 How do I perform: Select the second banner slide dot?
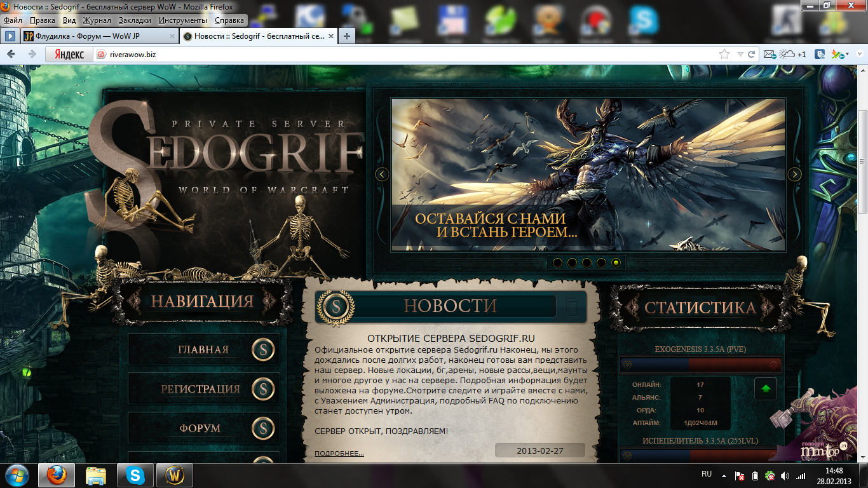[572, 262]
